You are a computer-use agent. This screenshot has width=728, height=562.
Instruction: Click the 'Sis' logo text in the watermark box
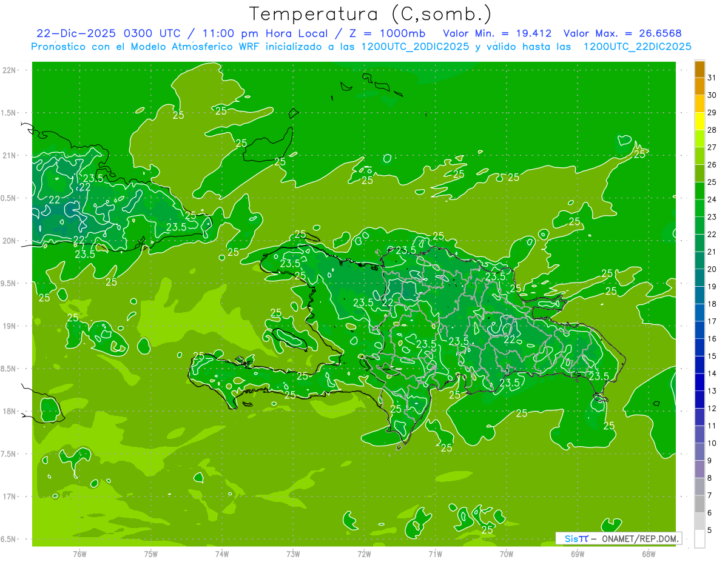pos(571,538)
